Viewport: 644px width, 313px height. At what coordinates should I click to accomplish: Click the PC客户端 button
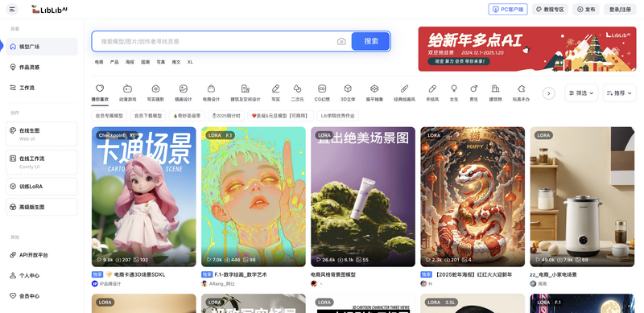tap(508, 10)
